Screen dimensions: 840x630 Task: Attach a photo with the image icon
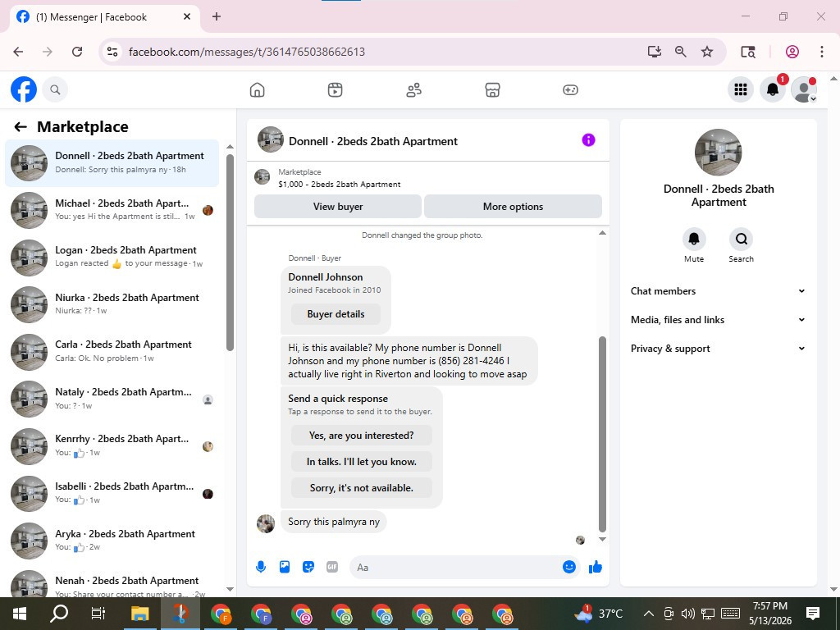pos(285,567)
